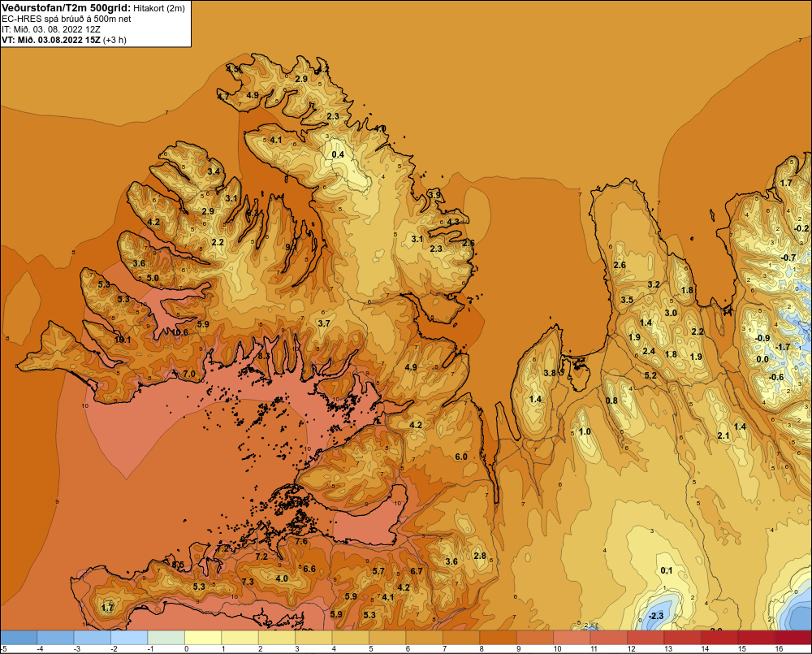Click the '-0.9' temperature value
812x654 pixels.
[762, 338]
